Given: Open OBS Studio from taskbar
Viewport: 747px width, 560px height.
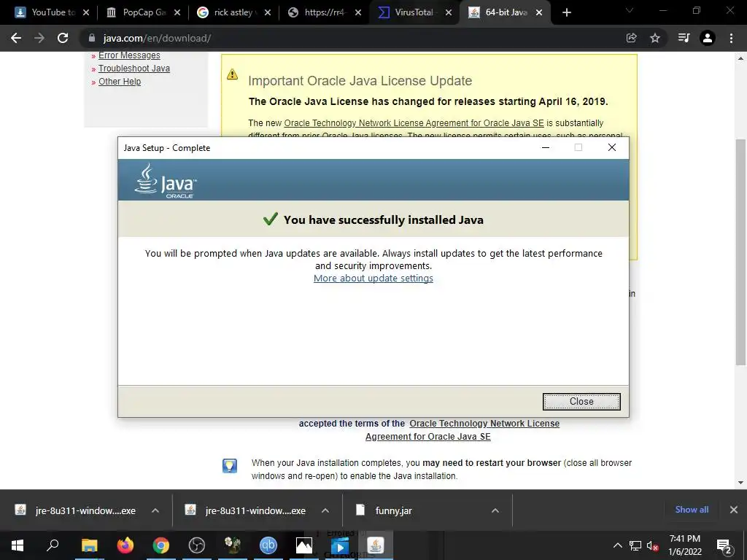Looking at the screenshot, I should [197, 545].
